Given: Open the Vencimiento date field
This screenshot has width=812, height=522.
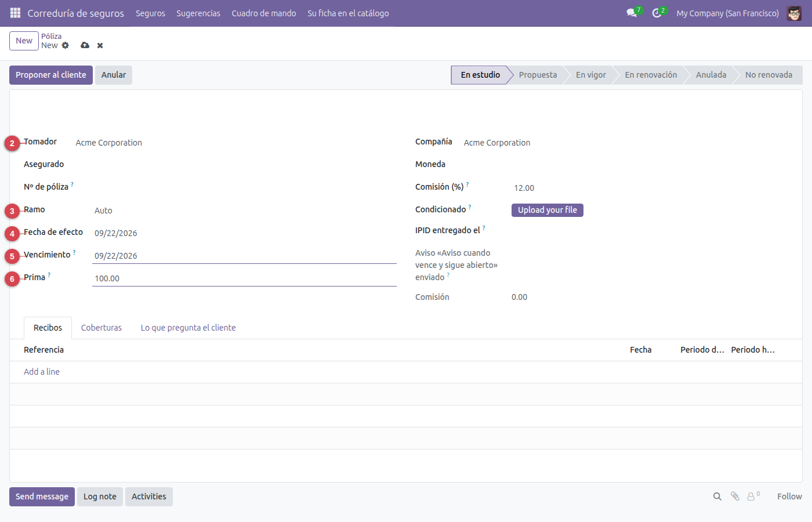Looking at the screenshot, I should pyautogui.click(x=244, y=256).
